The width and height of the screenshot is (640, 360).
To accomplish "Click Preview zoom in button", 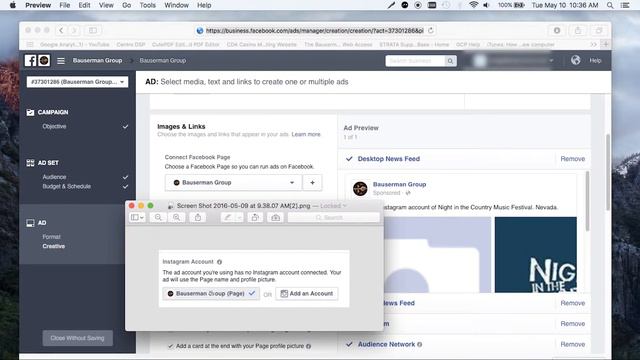I will point(176,218).
